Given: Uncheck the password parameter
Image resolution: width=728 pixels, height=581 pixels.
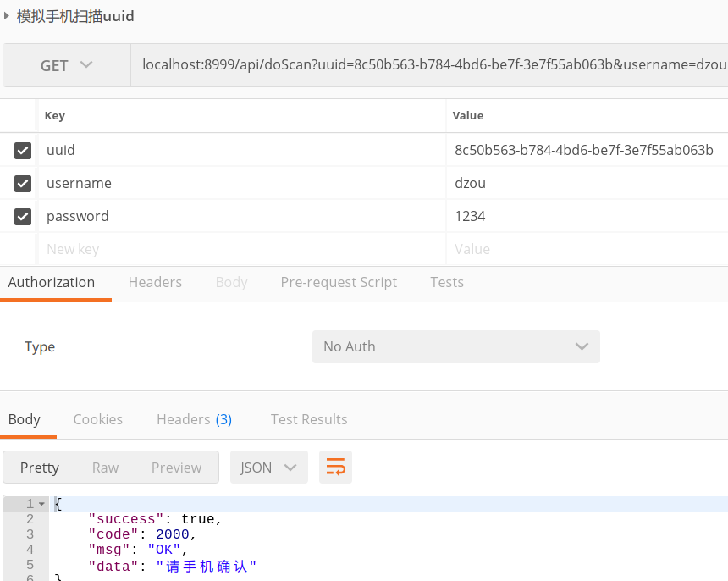Looking at the screenshot, I should [22, 216].
